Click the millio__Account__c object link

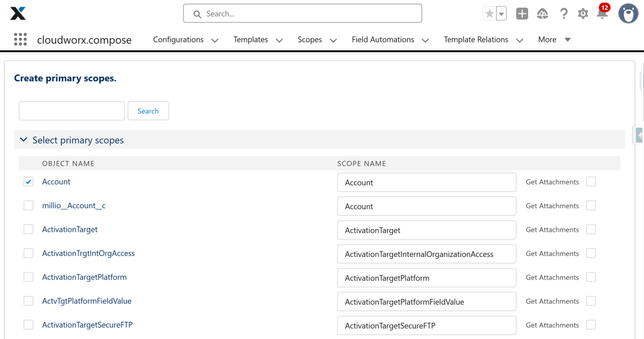click(74, 205)
